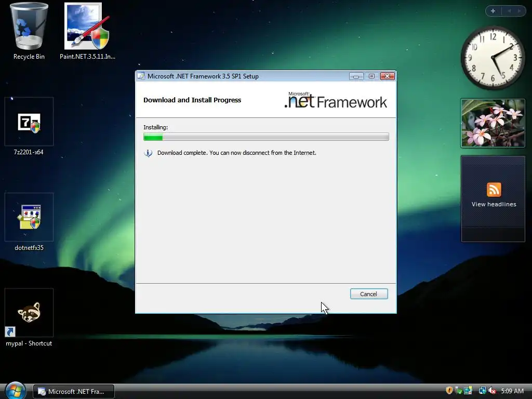Click the Download and Install Progress heading
The image size is (532, 399).
(192, 100)
